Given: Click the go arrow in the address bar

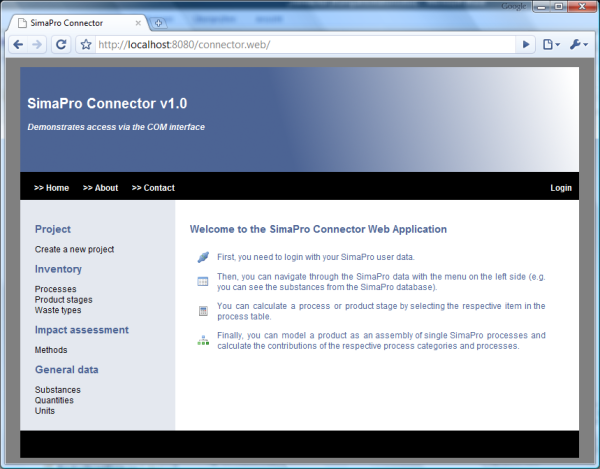Looking at the screenshot, I should 526,45.
